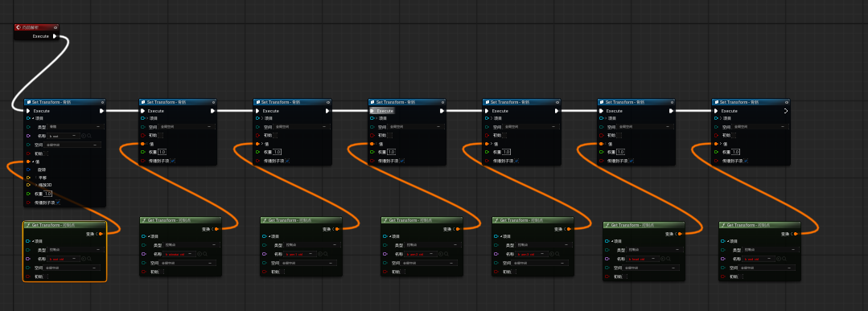Click picker icon beside b_root name field
Screen dimensions: 868x311
[x=84, y=136]
